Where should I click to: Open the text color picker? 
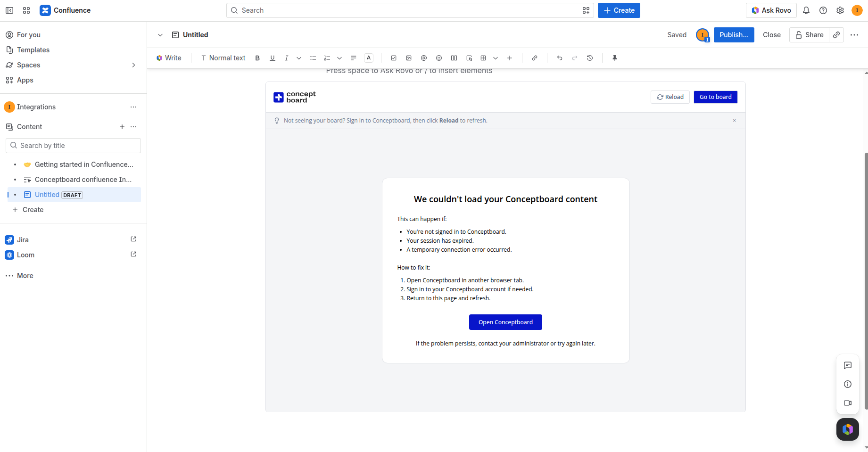click(369, 58)
